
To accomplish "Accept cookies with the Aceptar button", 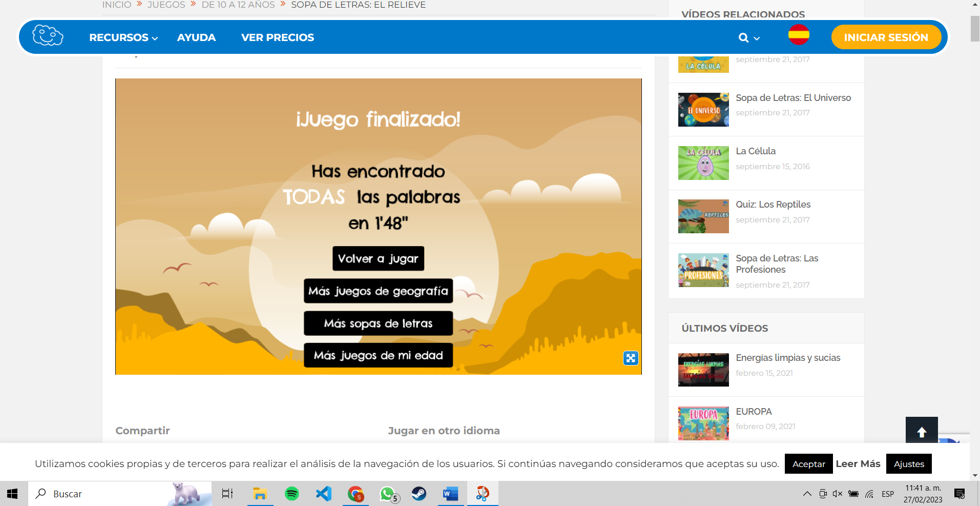I will [808, 464].
